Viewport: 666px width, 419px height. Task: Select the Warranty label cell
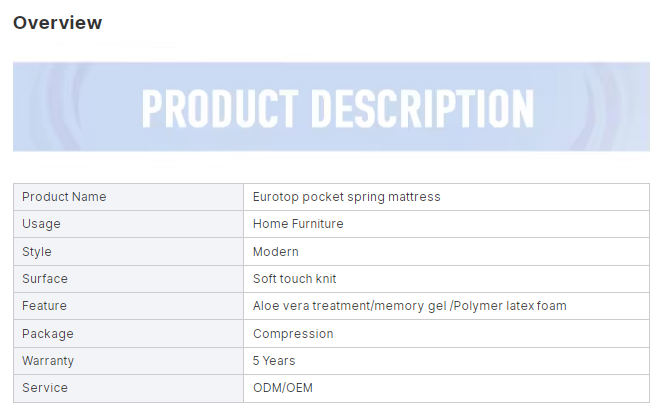[128, 361]
